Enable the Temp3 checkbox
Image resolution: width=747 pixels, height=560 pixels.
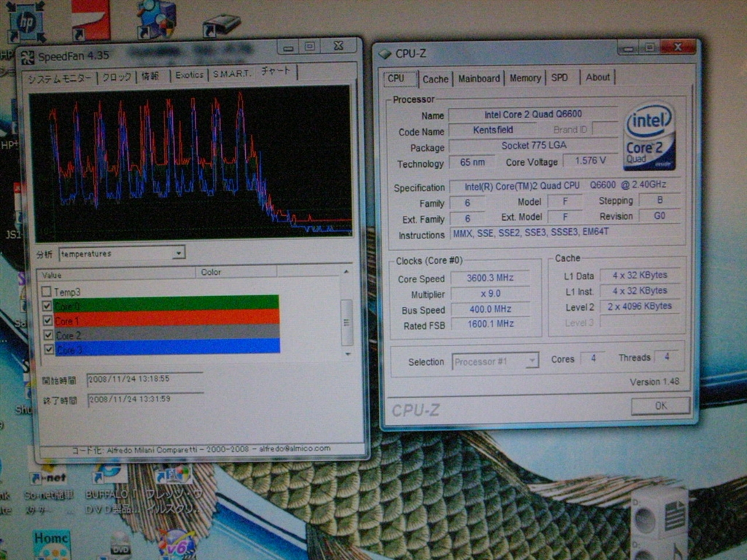click(x=47, y=292)
